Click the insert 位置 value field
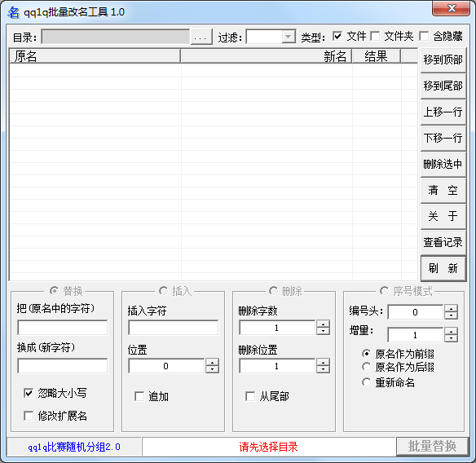 click(166, 366)
